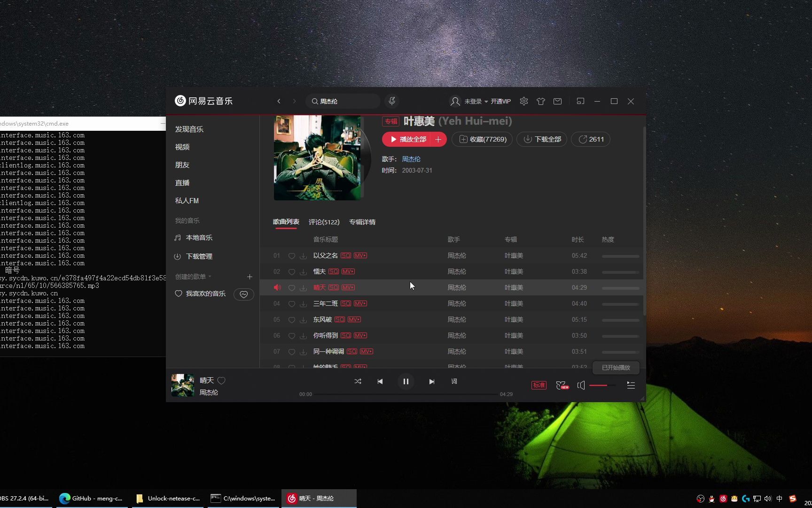Open the MV badge for 三年二班
The image size is (812, 508).
360,303
